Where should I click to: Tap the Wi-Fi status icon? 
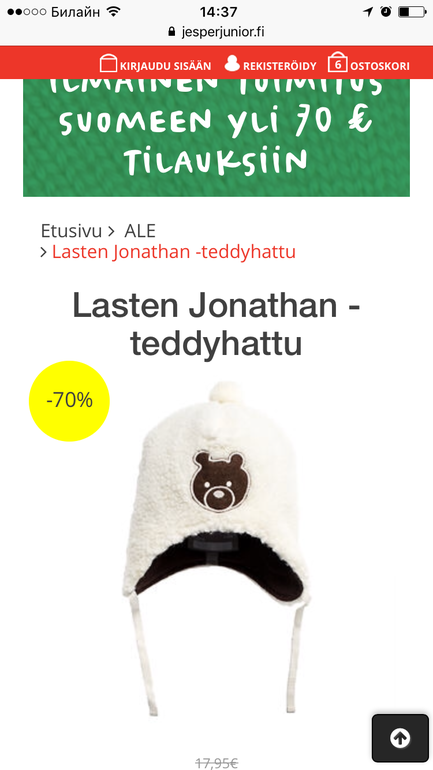[114, 11]
